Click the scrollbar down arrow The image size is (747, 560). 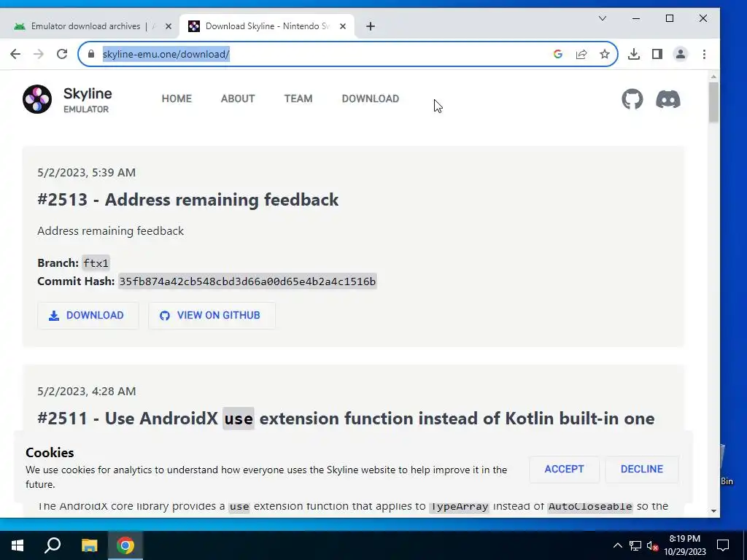click(713, 511)
